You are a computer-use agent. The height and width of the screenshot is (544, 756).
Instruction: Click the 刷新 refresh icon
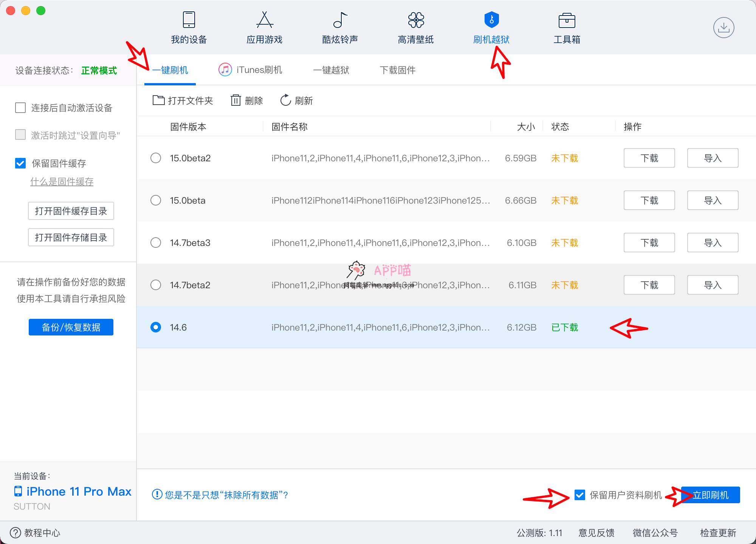point(285,100)
